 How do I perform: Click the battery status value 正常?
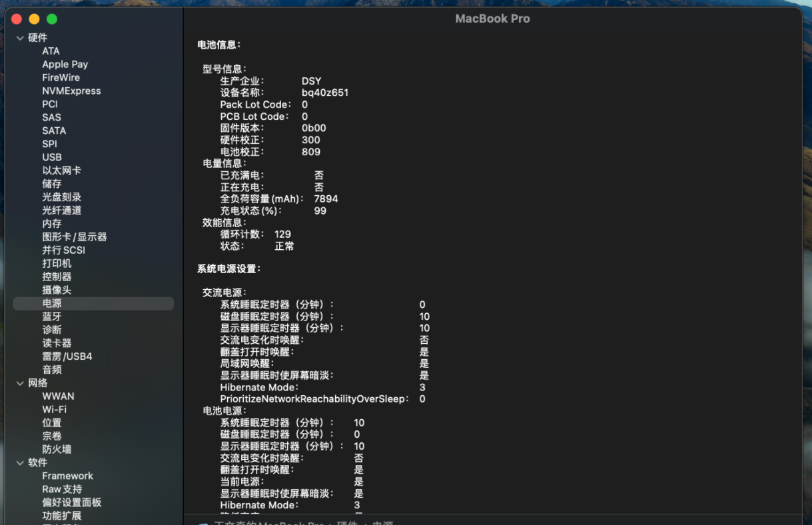284,246
